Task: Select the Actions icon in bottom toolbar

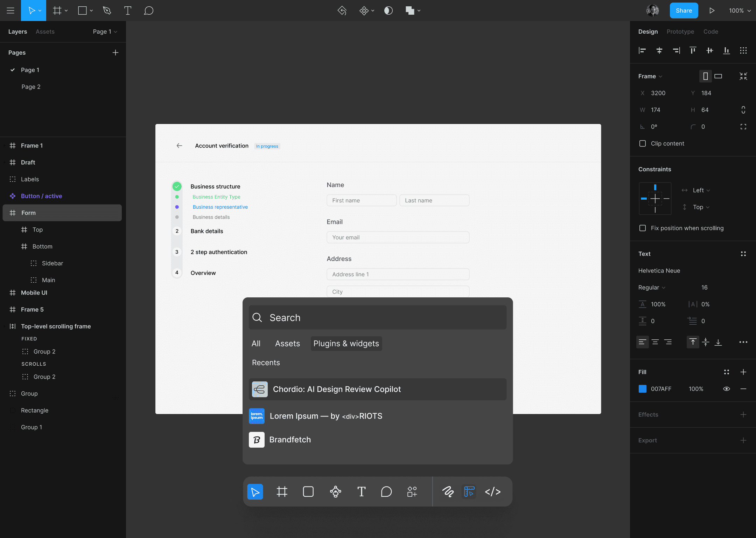Action: pos(412,492)
